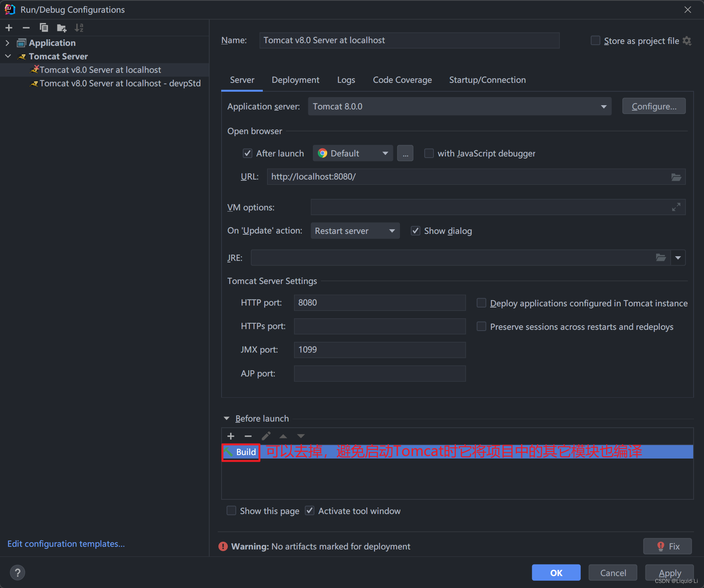Focus the HTTPs port field
Image resolution: width=704 pixels, height=588 pixels.
(x=380, y=326)
